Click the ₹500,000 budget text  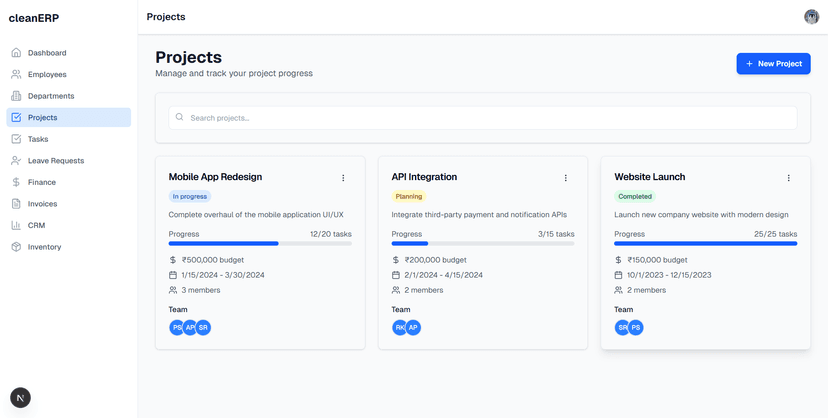(213, 260)
